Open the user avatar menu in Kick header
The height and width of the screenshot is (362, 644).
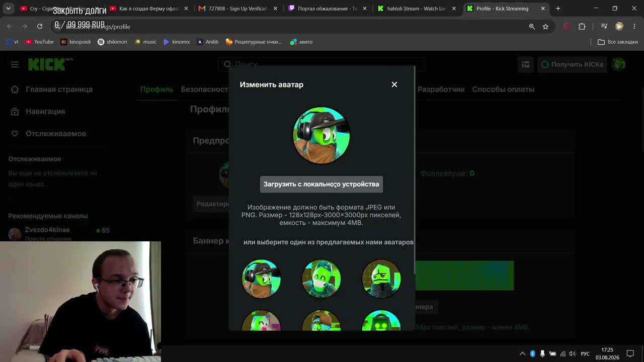pos(618,64)
